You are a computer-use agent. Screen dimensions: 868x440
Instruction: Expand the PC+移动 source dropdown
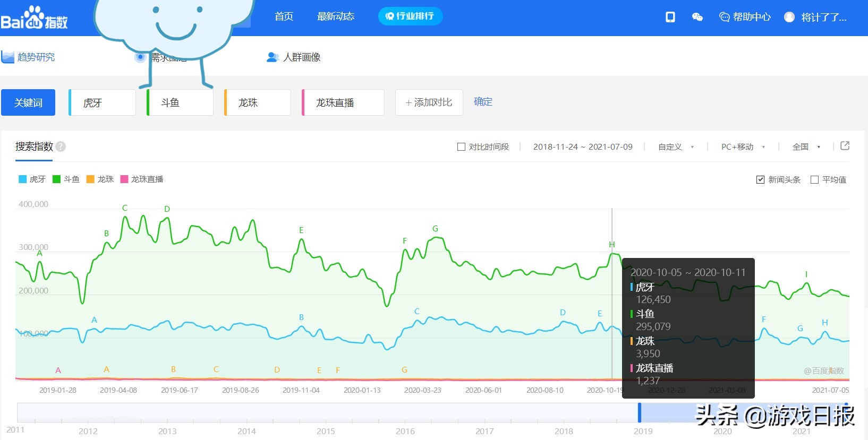[x=743, y=146]
